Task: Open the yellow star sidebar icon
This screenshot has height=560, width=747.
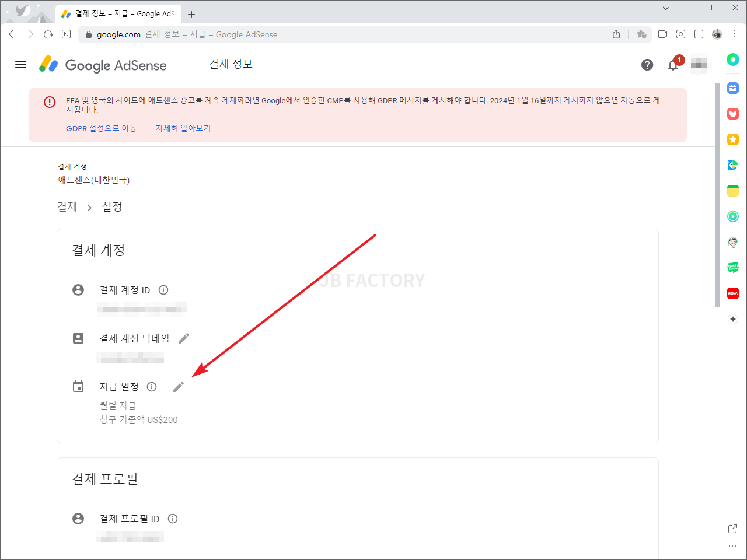Action: click(x=733, y=139)
